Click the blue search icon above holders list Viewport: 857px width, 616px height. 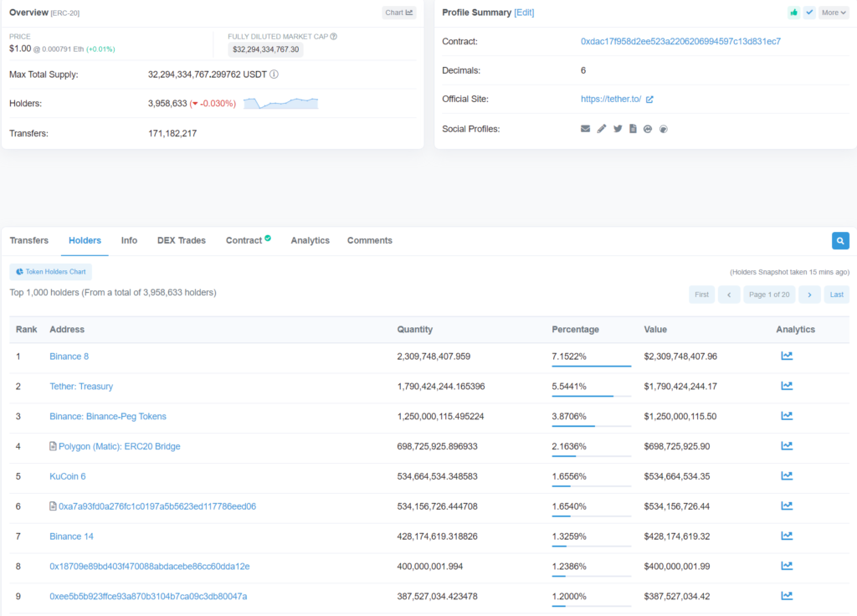(840, 241)
